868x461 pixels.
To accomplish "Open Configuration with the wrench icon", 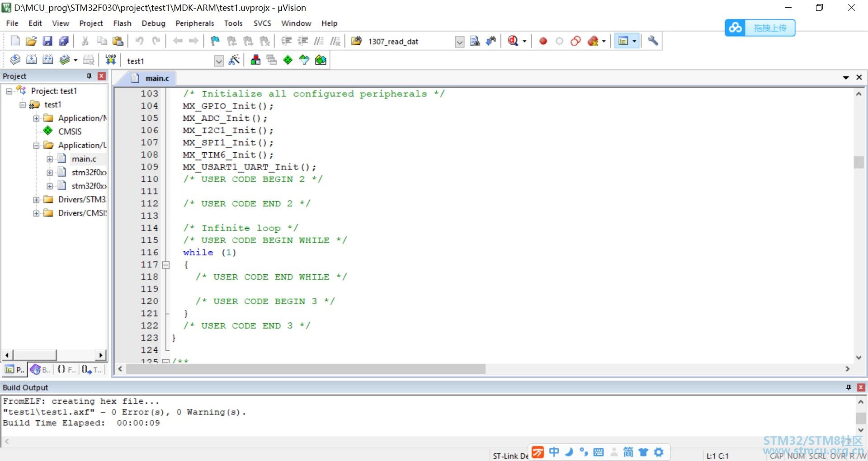I will pos(652,41).
